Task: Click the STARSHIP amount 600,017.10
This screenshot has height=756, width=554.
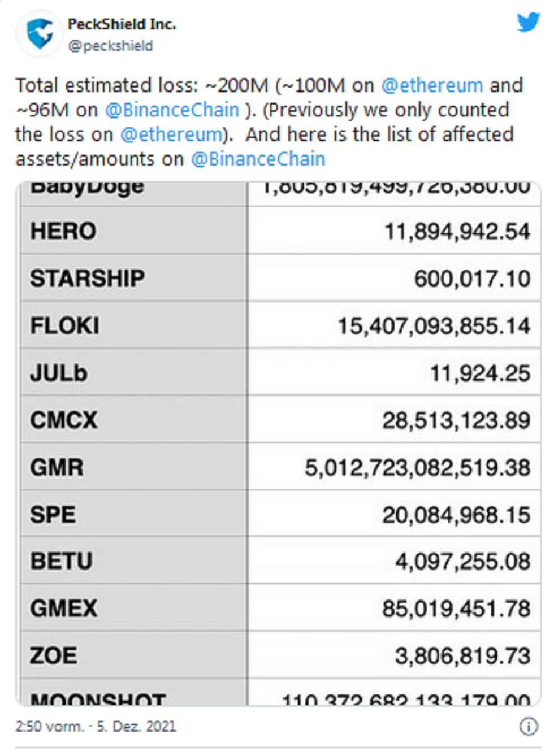Action: tap(472, 279)
